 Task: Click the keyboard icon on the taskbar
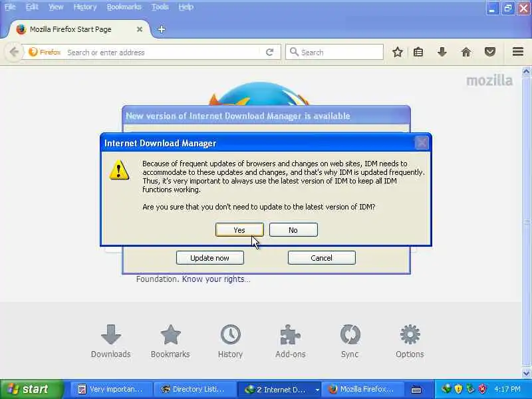click(x=416, y=390)
